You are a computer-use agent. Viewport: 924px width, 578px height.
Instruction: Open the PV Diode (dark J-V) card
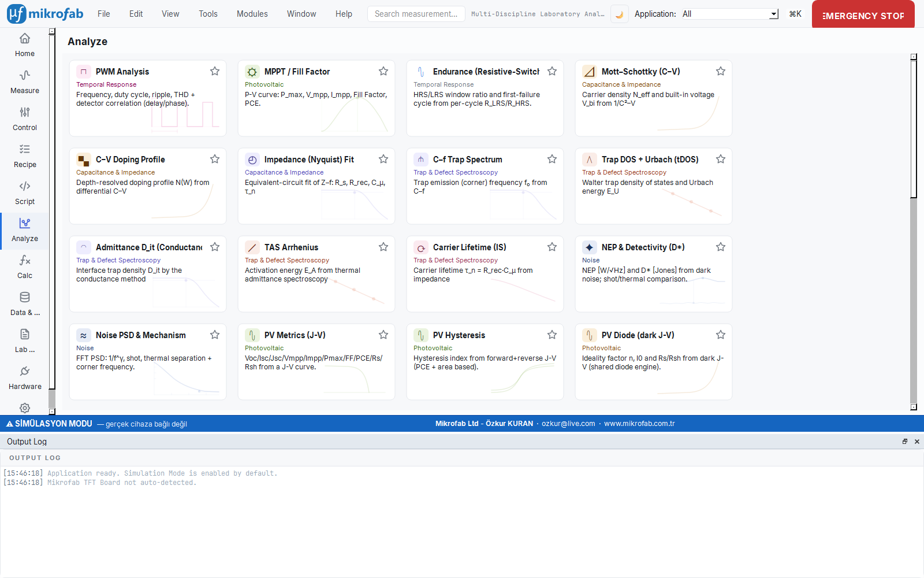click(x=654, y=362)
